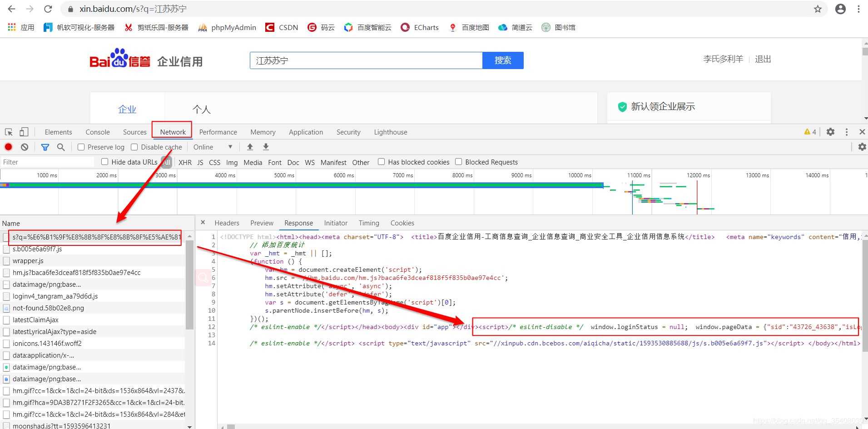Clear all network requests using the clear icon
Viewport: 868px width, 429px height.
(x=25, y=147)
